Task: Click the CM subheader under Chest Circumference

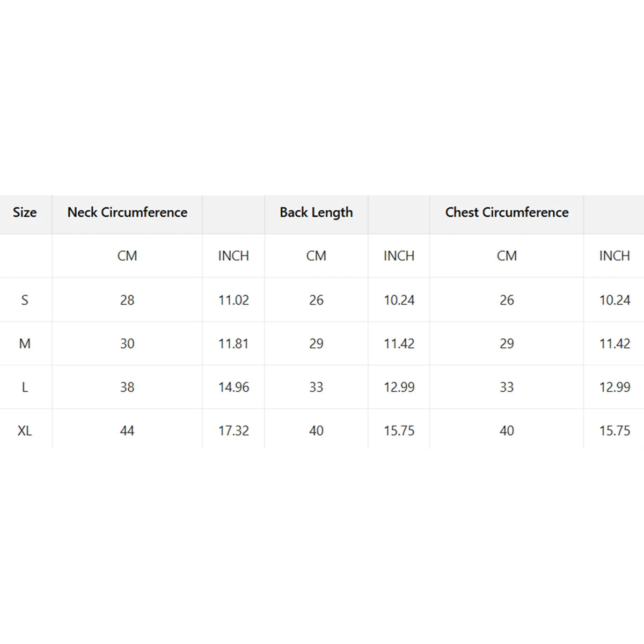Action: pyautogui.click(x=507, y=256)
